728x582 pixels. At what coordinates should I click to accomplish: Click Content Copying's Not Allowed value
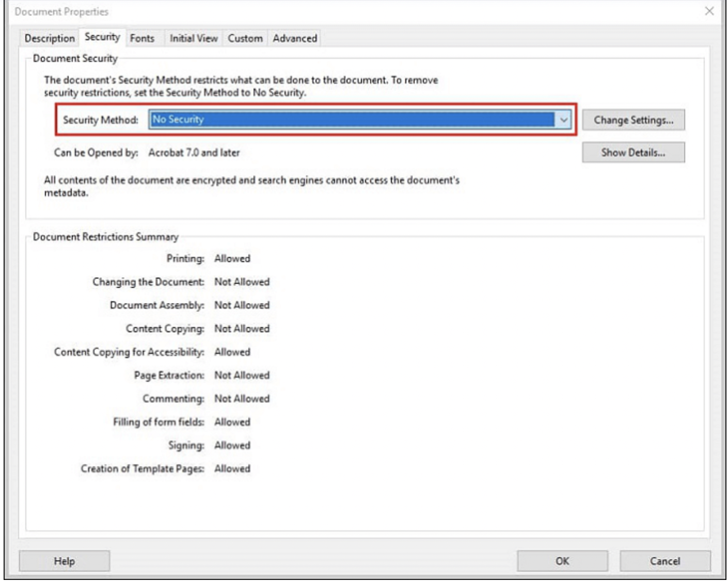point(242,329)
